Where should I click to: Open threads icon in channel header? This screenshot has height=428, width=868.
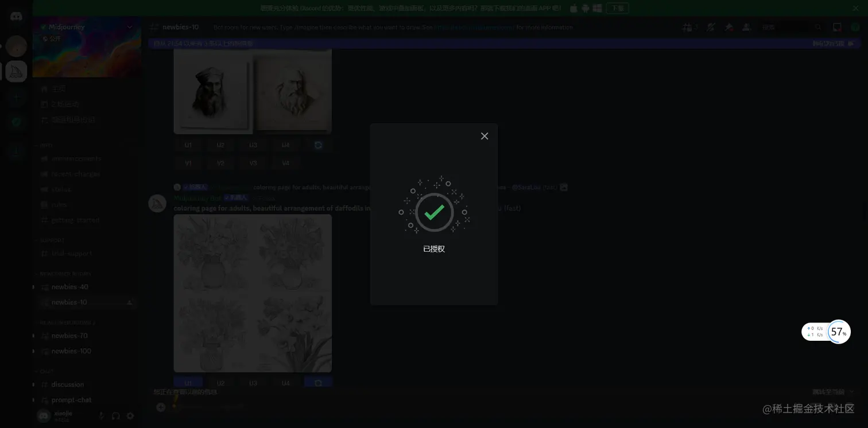[x=687, y=27]
